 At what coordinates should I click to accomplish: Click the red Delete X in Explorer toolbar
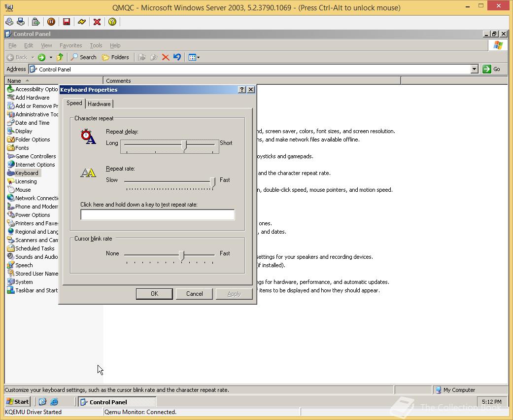coord(166,57)
